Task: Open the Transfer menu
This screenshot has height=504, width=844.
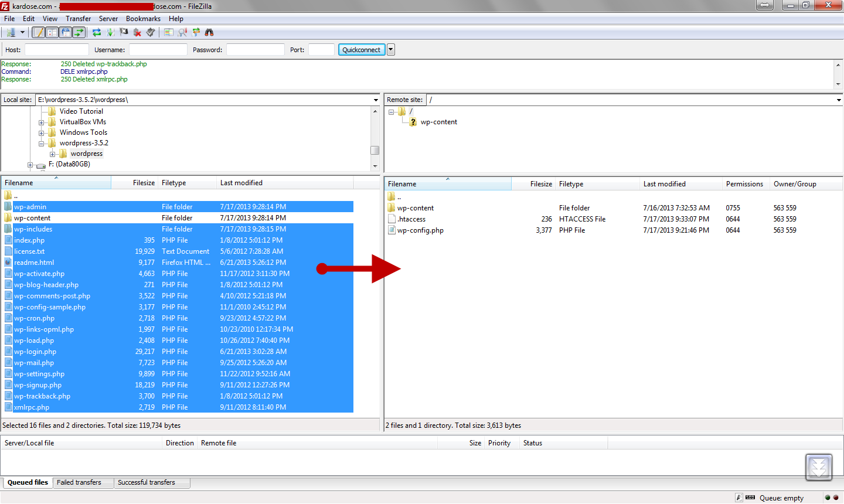Action: (x=78, y=19)
